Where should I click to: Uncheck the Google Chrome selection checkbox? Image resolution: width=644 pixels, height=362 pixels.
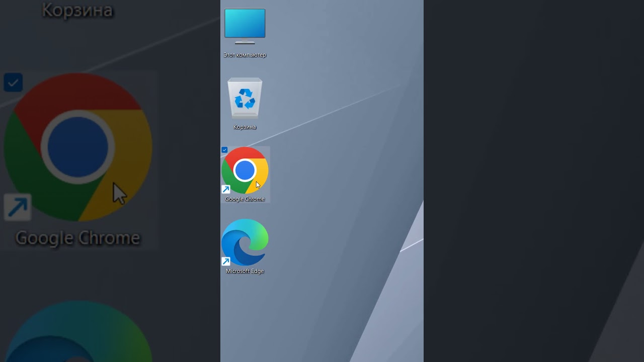pyautogui.click(x=224, y=150)
